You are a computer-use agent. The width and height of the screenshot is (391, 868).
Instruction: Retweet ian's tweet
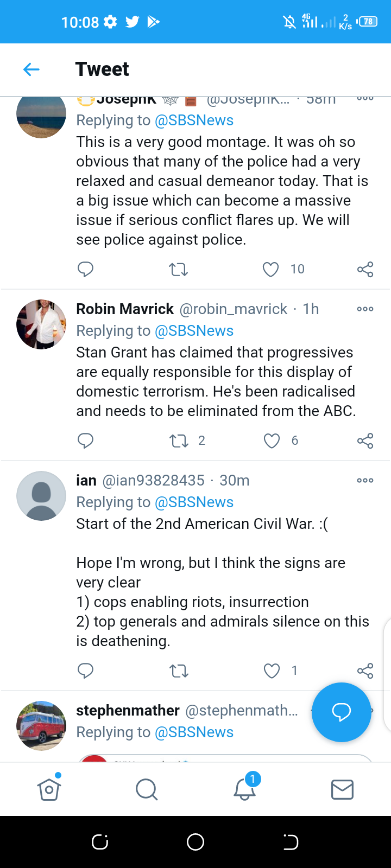click(x=179, y=671)
